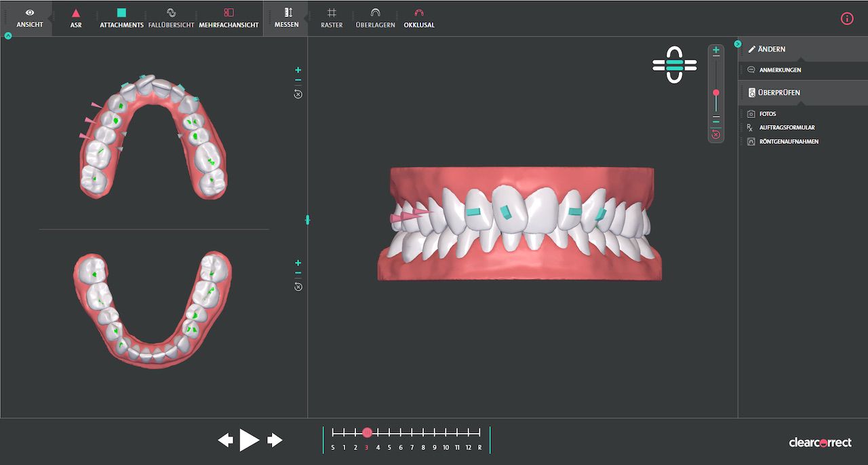Jump to timeline step 8
This screenshot has width=868, height=465.
[x=423, y=447]
